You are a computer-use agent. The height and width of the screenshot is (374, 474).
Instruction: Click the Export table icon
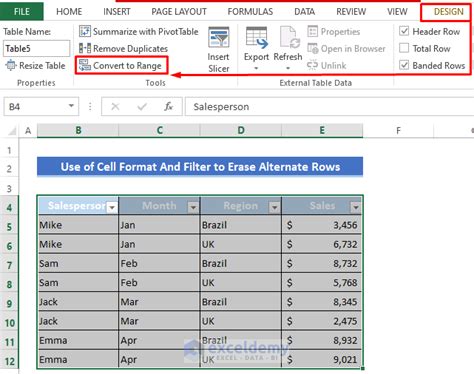(x=256, y=38)
